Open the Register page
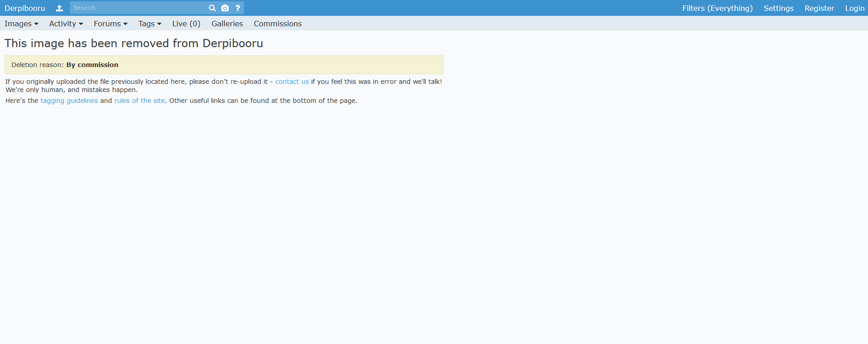 (x=819, y=8)
